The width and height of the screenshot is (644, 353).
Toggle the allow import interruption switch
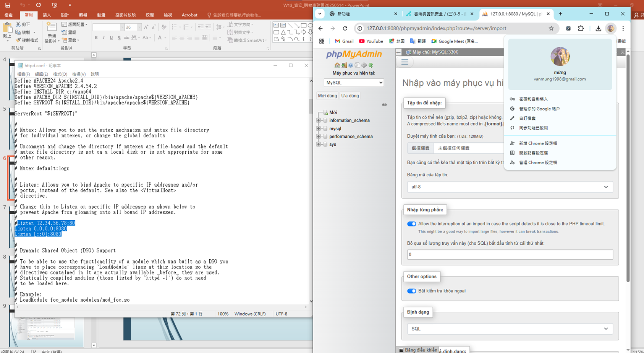(411, 224)
